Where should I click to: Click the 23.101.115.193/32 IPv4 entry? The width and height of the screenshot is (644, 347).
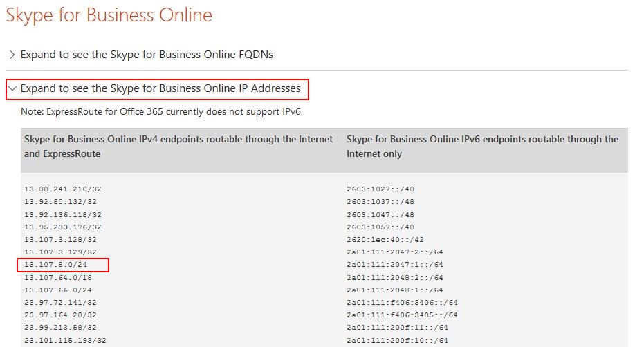[x=65, y=340]
